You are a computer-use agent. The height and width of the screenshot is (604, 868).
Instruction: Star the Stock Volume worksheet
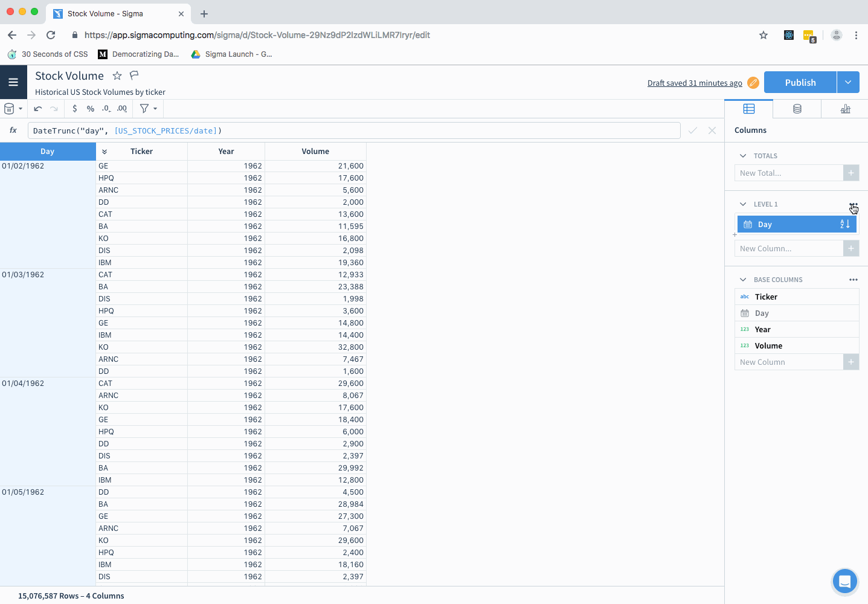pos(117,75)
